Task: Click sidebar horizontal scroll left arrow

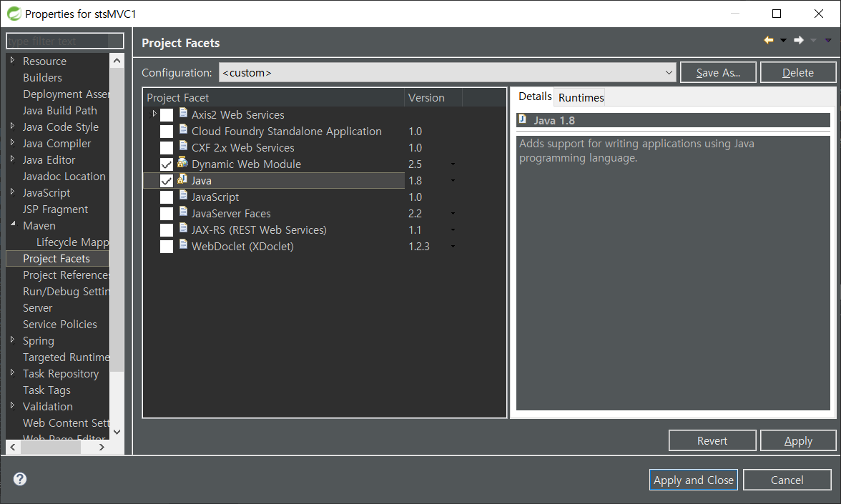Action: pyautogui.click(x=13, y=447)
